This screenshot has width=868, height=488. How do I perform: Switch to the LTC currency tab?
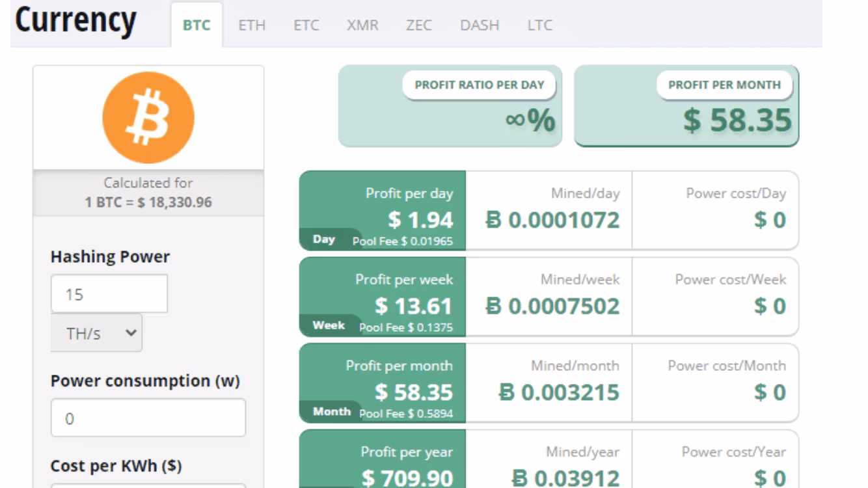(x=539, y=25)
